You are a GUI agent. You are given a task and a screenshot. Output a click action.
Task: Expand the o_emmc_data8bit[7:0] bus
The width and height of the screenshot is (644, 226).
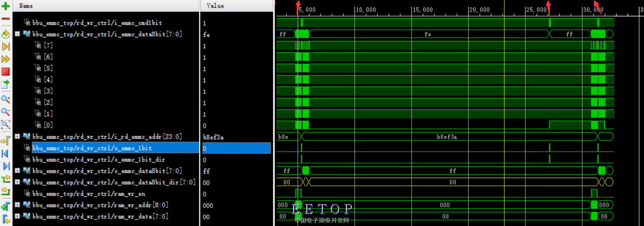(17, 170)
